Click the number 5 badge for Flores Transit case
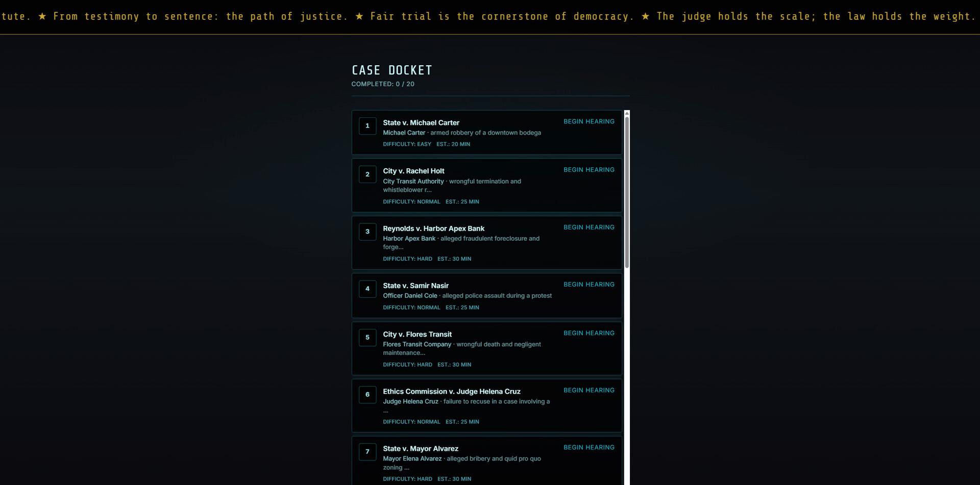 tap(367, 338)
